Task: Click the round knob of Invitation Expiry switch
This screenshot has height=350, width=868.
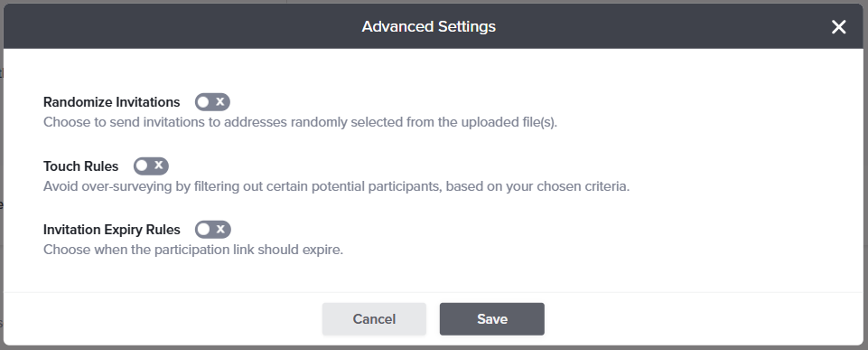Action: click(x=204, y=229)
